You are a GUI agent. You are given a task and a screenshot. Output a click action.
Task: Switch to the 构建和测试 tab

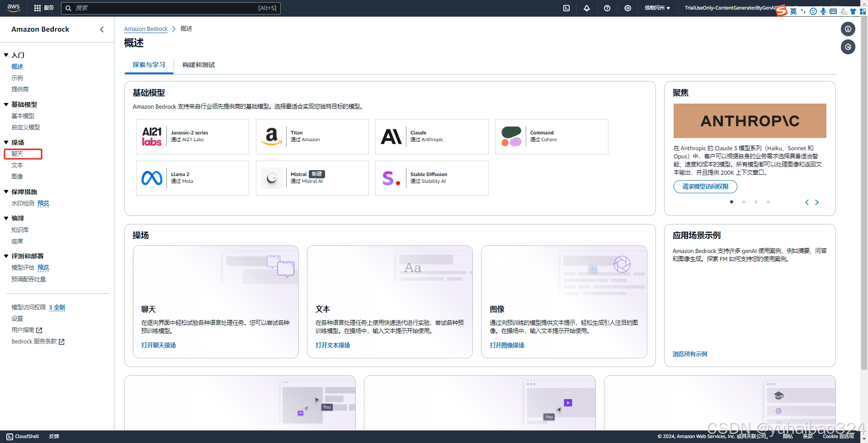(198, 65)
